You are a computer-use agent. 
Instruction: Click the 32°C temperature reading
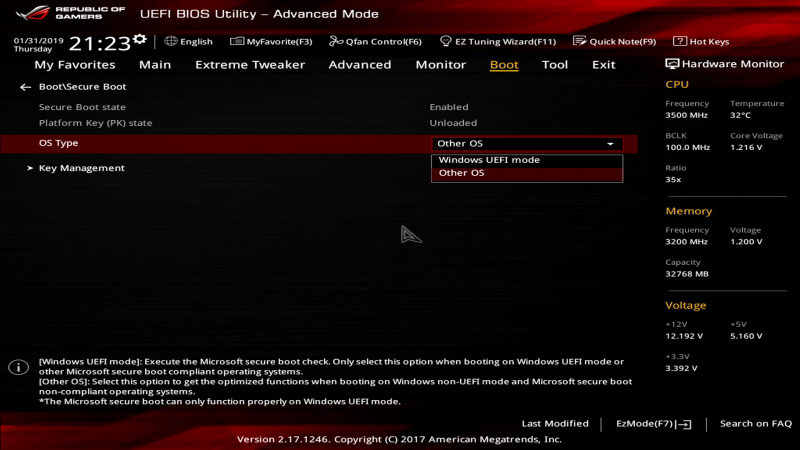[740, 115]
